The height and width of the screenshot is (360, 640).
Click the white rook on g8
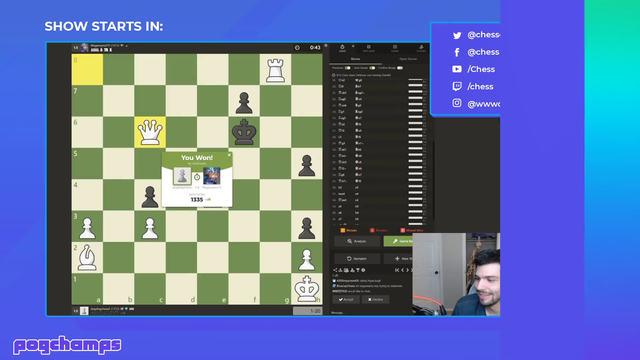[275, 70]
